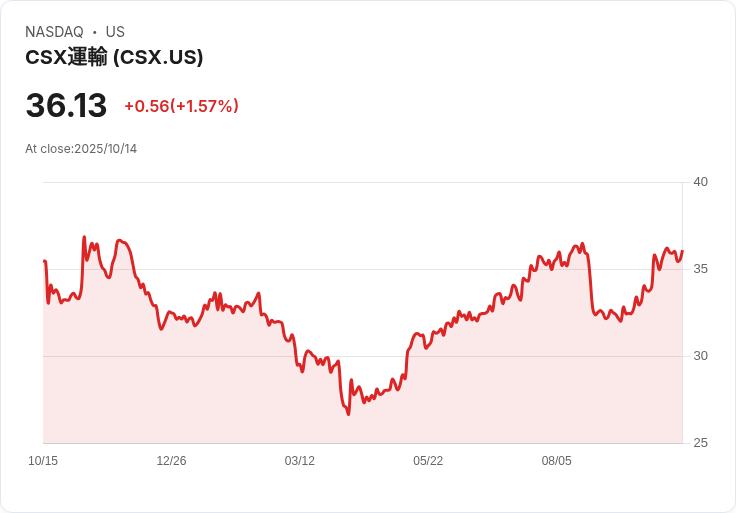Click the +0.56(+1.57%) price change text
The height and width of the screenshot is (513, 736).
pos(181,106)
